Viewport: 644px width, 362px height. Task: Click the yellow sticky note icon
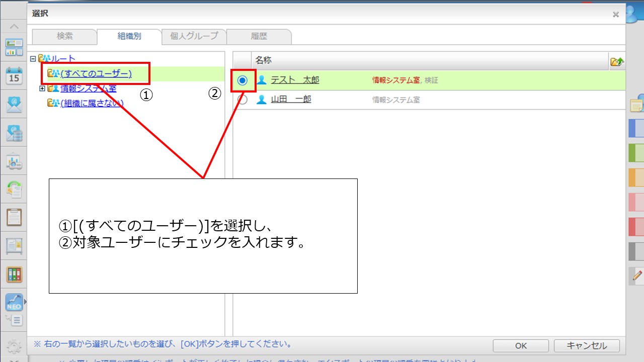pos(636,105)
